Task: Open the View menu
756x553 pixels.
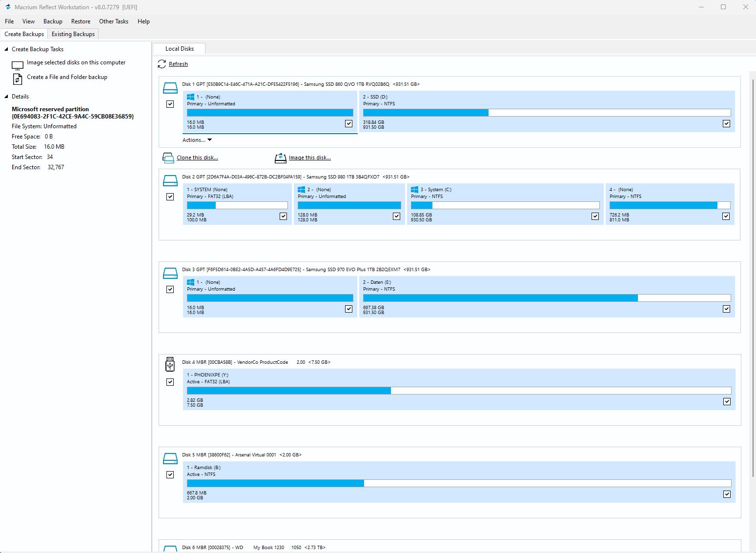Action: click(28, 21)
